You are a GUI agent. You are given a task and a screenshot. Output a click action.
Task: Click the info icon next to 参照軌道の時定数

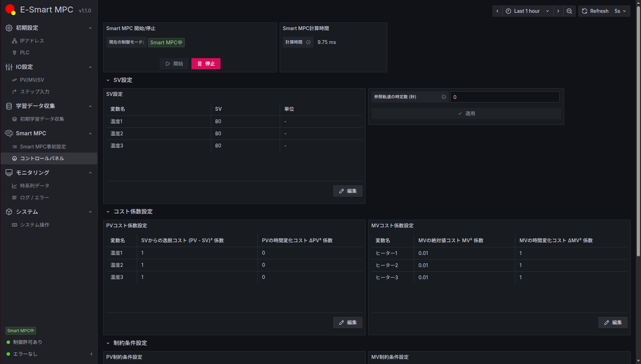tap(444, 97)
